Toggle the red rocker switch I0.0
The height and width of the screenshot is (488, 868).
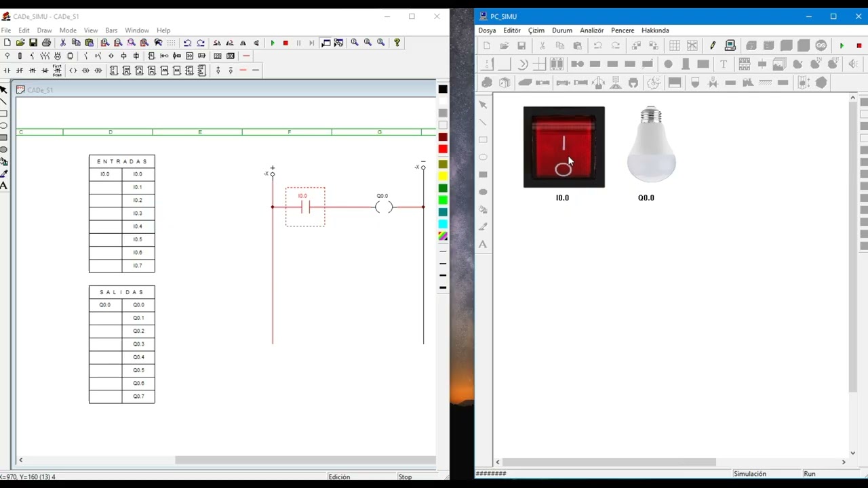click(x=564, y=147)
